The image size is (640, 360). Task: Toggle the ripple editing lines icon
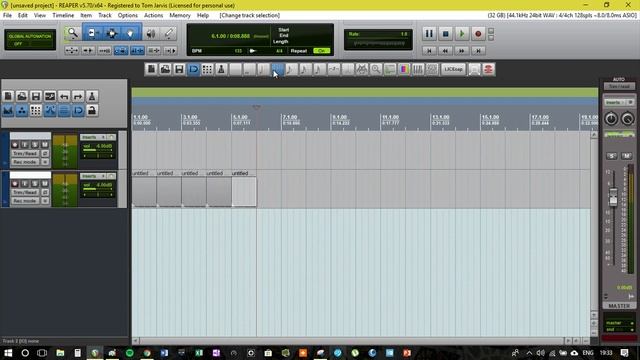click(x=64, y=111)
